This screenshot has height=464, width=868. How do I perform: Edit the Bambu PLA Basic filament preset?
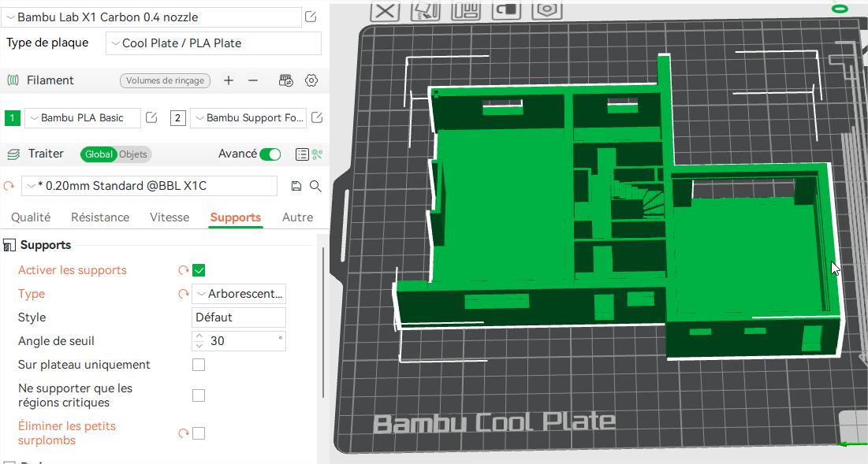click(151, 118)
